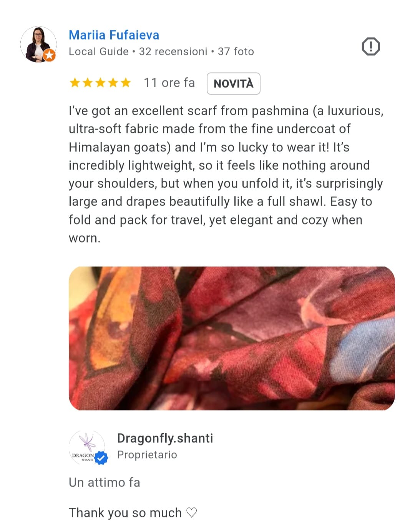Click the review text paragraph
Screen dimensions: 415x532
pyautogui.click(x=226, y=175)
